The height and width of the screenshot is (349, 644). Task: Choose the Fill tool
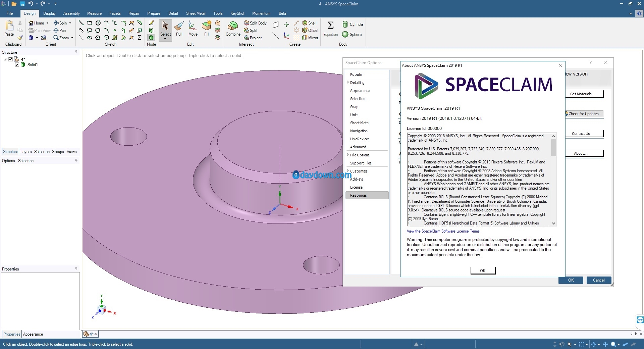click(207, 29)
